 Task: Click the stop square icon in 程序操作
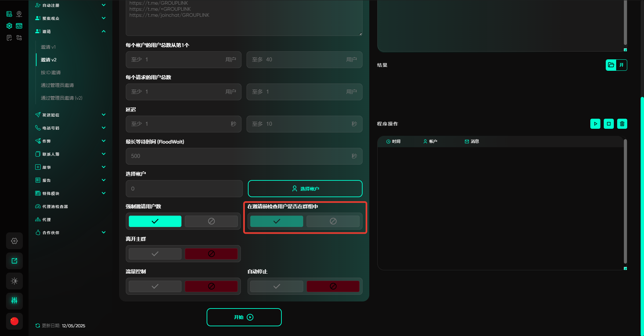[608, 124]
